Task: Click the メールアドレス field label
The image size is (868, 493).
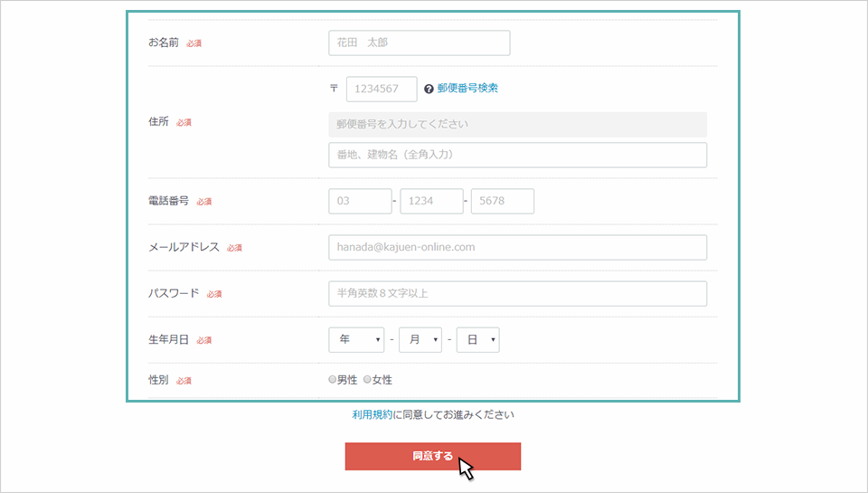Action: click(x=184, y=247)
